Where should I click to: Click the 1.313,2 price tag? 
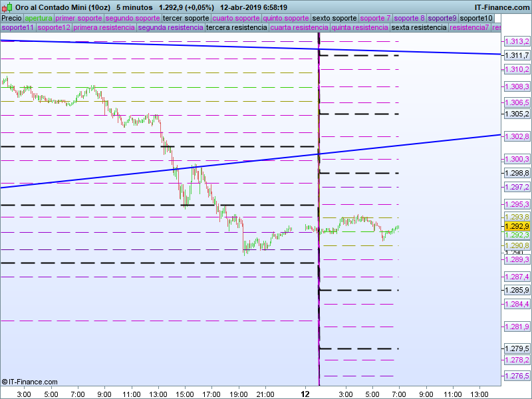[517, 41]
